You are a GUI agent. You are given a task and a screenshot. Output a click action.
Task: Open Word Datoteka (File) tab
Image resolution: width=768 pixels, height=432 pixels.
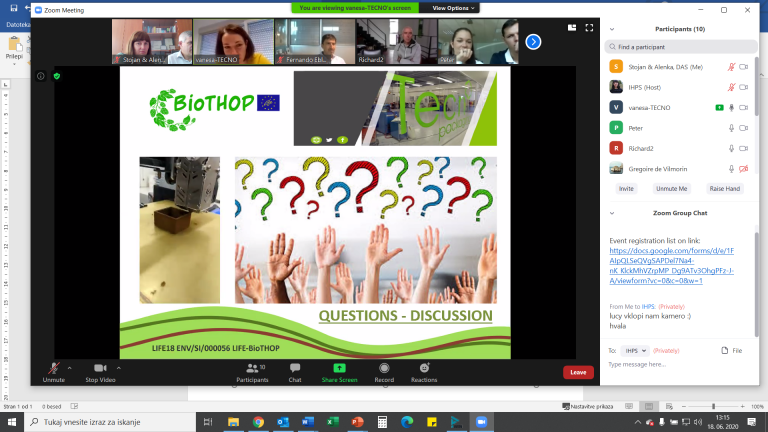[18, 24]
